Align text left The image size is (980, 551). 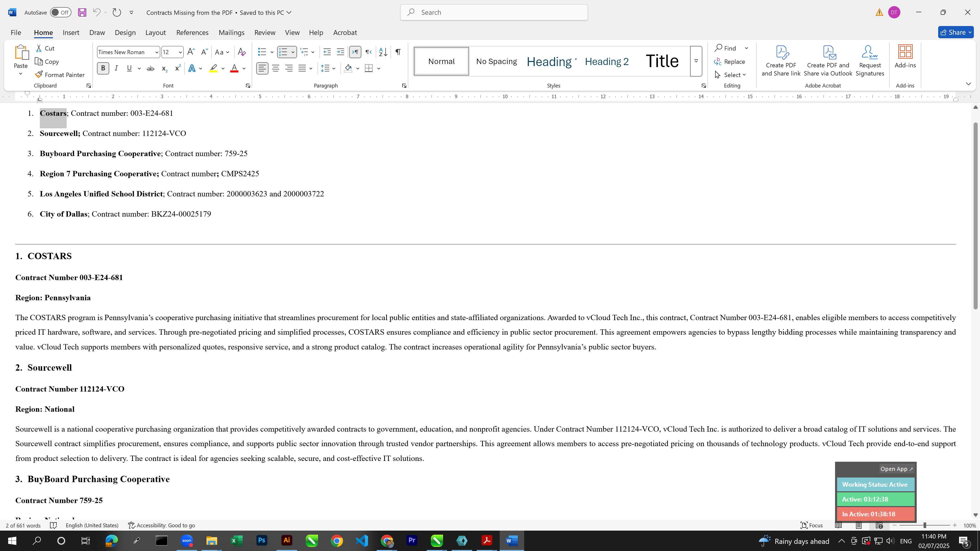262,68
